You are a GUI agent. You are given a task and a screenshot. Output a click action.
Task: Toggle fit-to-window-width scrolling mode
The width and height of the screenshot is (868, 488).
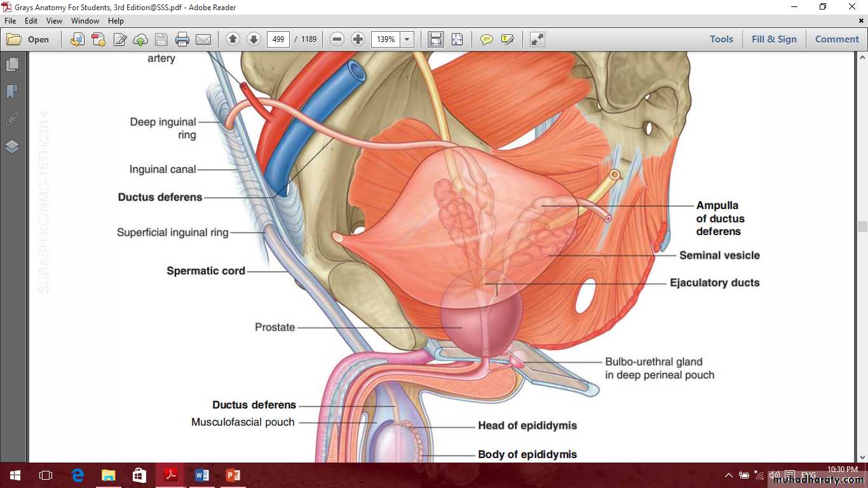tap(436, 39)
